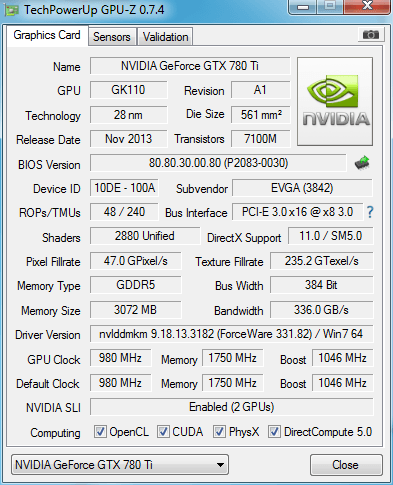Click the Close button at the bottom

(346, 465)
